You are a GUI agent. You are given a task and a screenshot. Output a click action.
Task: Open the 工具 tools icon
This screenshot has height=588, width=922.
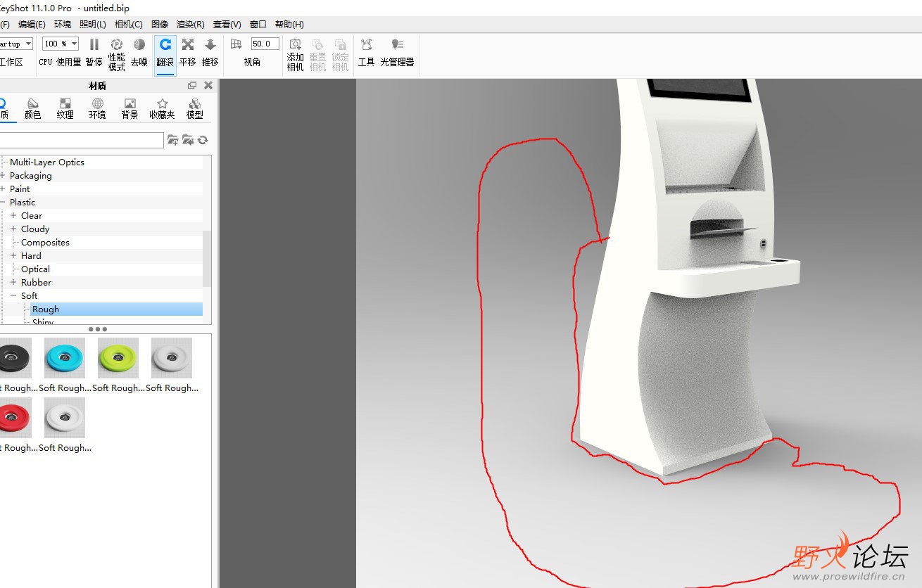click(x=366, y=53)
